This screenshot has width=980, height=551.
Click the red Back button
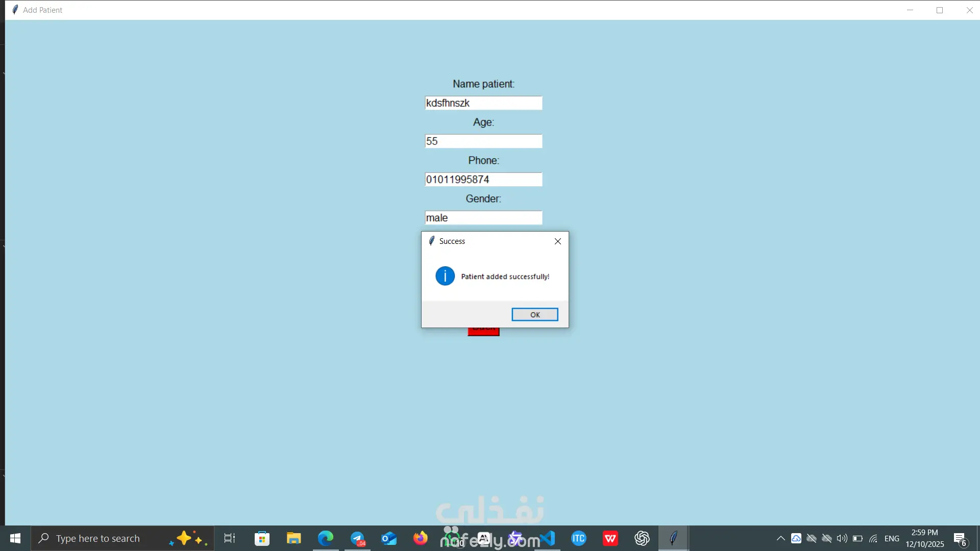click(x=483, y=332)
